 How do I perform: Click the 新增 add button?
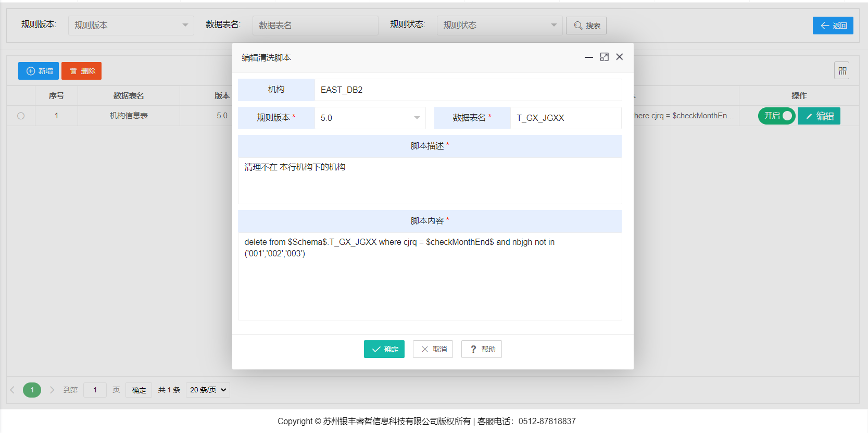click(x=39, y=71)
